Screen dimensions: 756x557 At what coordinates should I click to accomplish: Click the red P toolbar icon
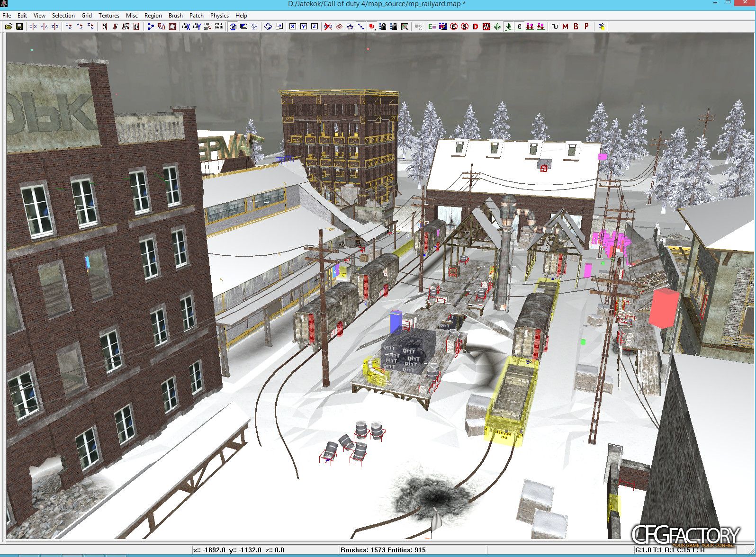(x=586, y=27)
